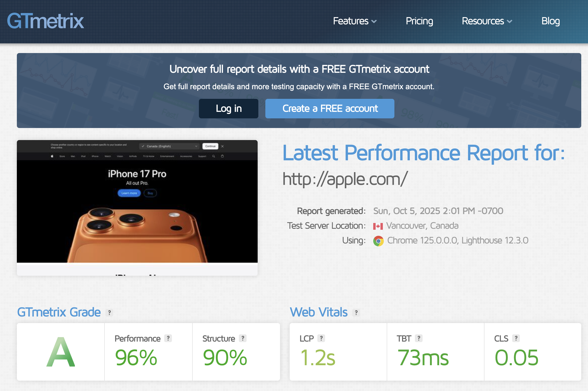Create a FREE account
This screenshot has width=588, height=391.
click(330, 108)
